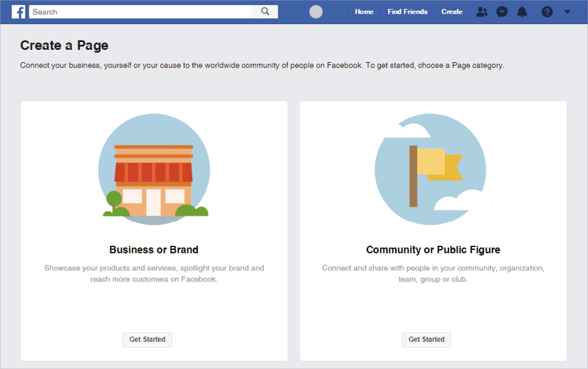Open the Create menu
588x369 pixels.
(452, 12)
